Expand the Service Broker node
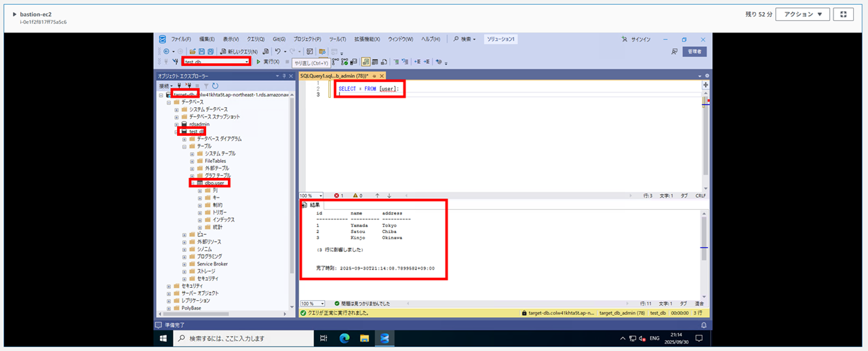 click(x=184, y=263)
